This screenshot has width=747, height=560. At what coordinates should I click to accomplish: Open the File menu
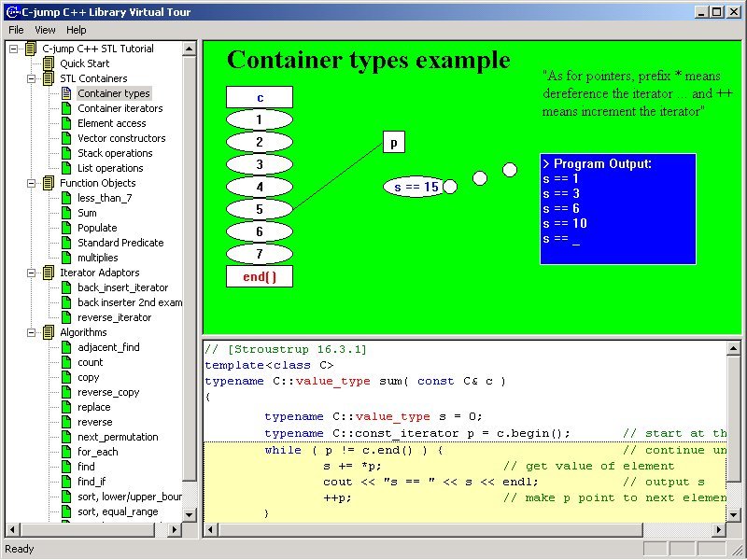pos(16,30)
